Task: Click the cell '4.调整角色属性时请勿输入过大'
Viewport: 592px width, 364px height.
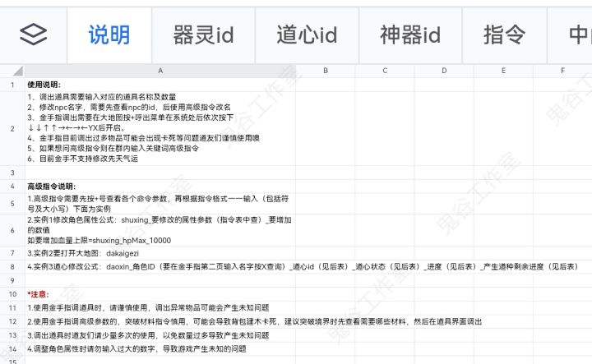Action: 160,349
